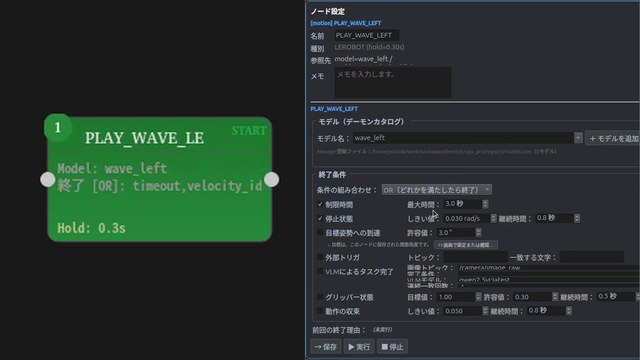Click into the メモ text area
Image resolution: width=640 pixels, height=360 pixels.
[393, 83]
